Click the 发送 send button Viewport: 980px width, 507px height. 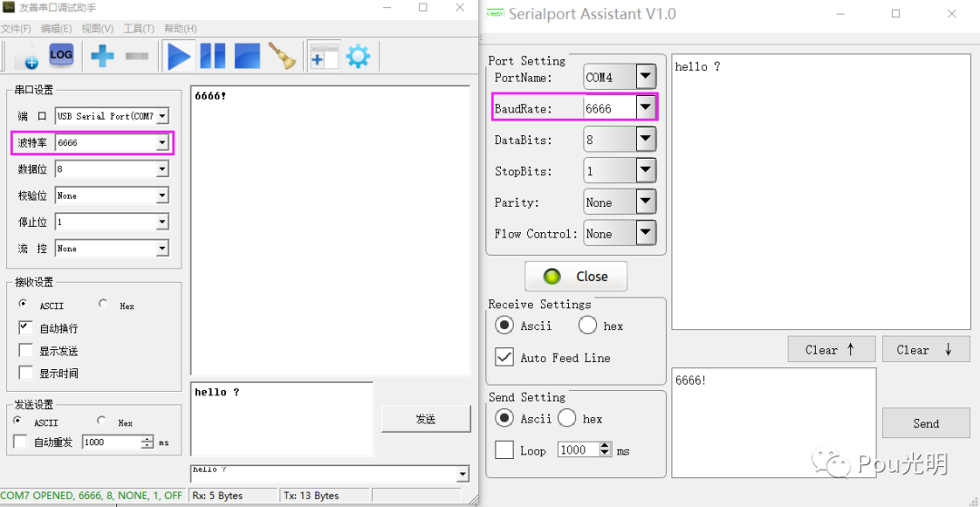(426, 419)
